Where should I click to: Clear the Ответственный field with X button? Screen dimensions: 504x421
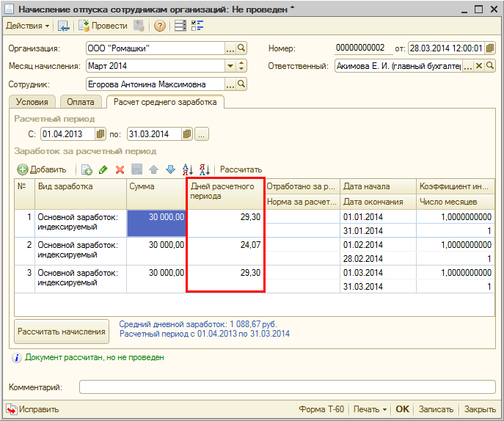coord(479,66)
